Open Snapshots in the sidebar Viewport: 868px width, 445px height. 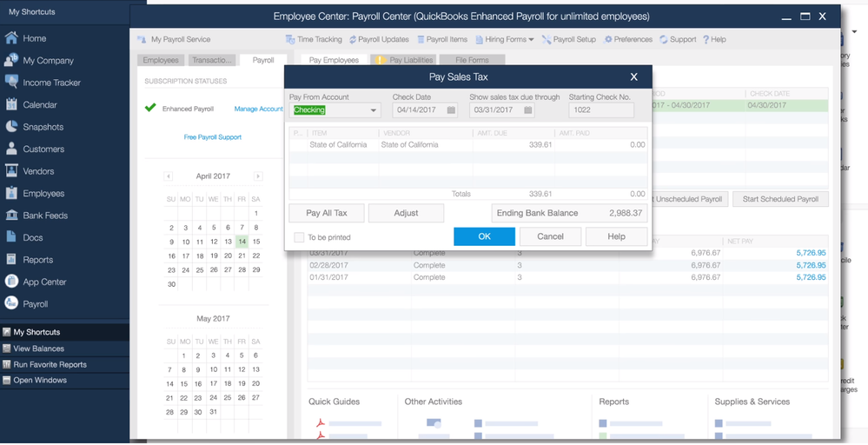click(x=34, y=127)
